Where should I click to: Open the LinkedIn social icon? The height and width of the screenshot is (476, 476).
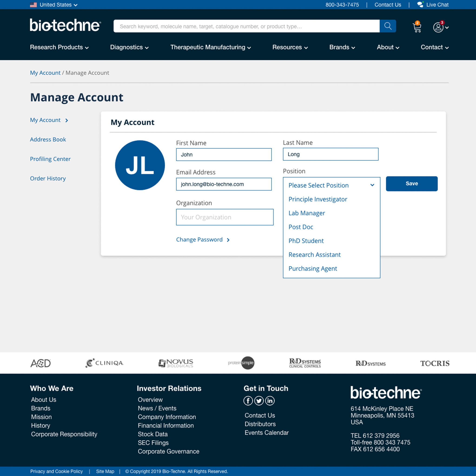coord(270,401)
